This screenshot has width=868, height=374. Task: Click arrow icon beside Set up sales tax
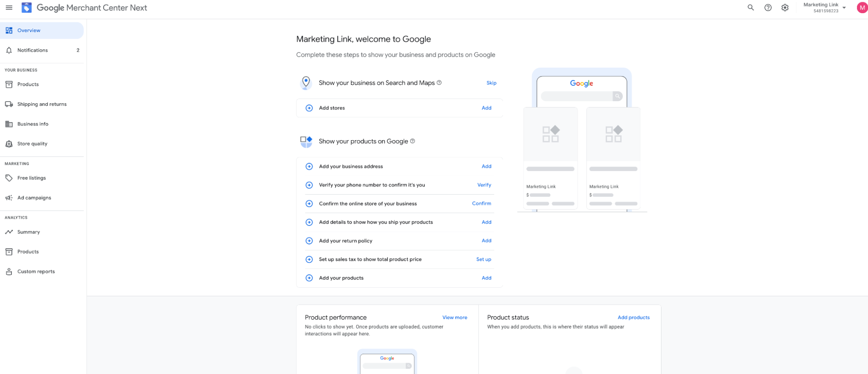coord(309,259)
